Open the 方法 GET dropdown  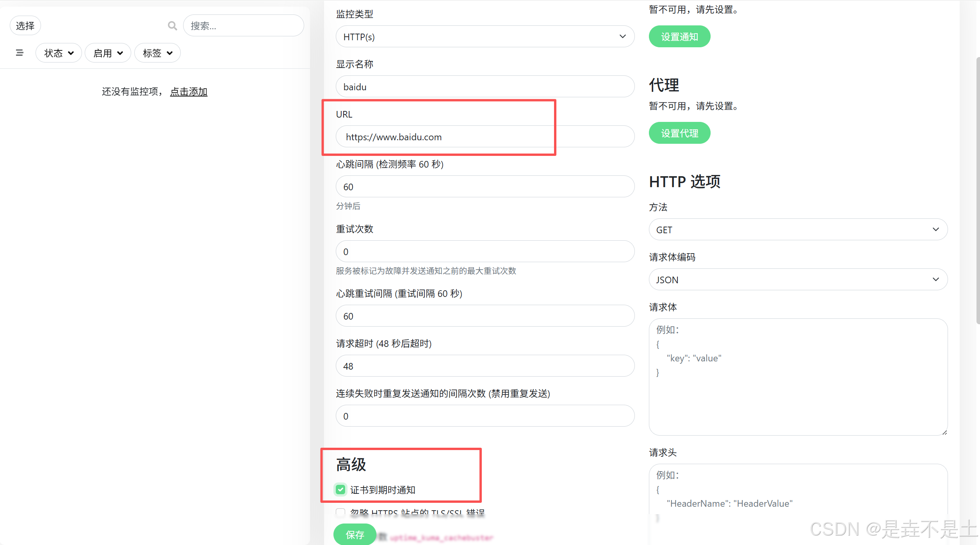coord(798,230)
